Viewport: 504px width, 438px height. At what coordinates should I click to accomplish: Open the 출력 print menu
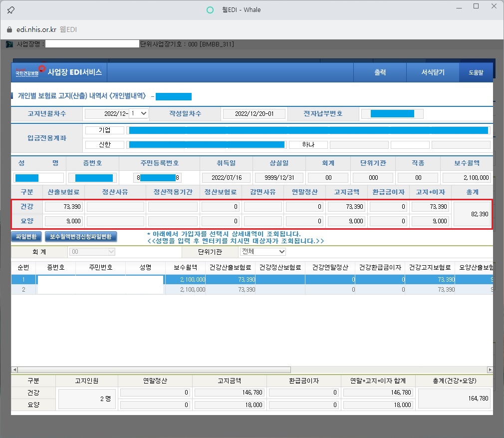[380, 72]
